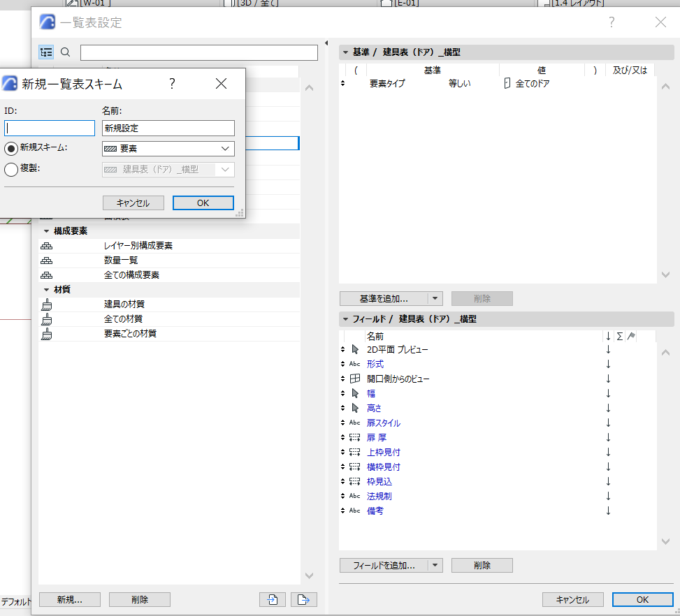Toggle sort order arrow for 枠見込 field

[608, 482]
